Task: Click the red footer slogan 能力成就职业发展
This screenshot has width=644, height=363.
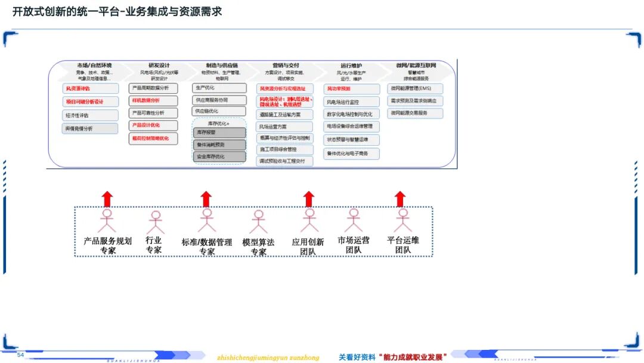Action: (x=413, y=357)
